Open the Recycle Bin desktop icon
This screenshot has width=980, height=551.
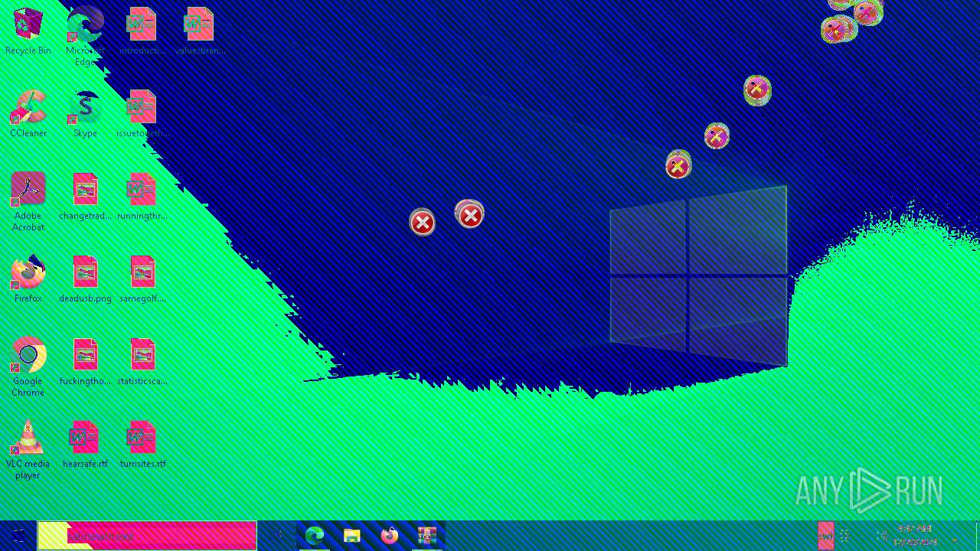[x=28, y=31]
